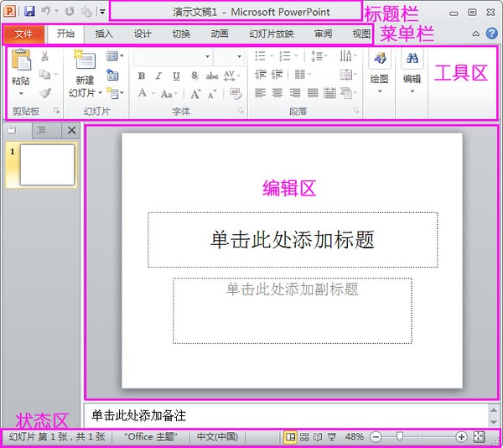Screen dimensions: 503x448
Task: Switch to 审阅 Review tab
Action: coord(323,34)
